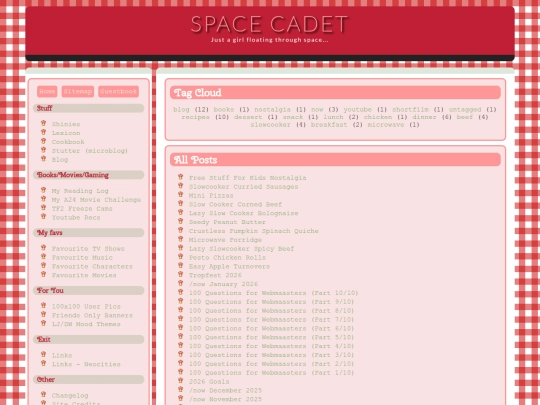Filter by the breakfast tag

pos(329,125)
